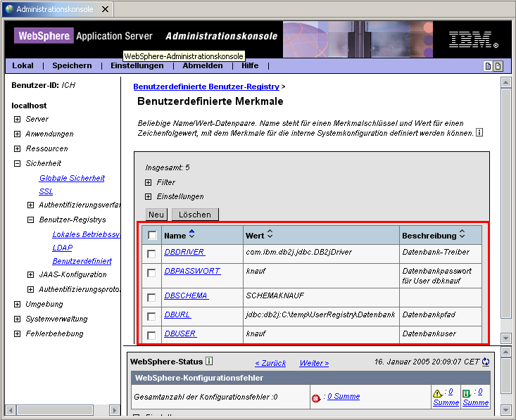Open the DBUSER property link
This screenshot has width=516, height=420.
180,333
